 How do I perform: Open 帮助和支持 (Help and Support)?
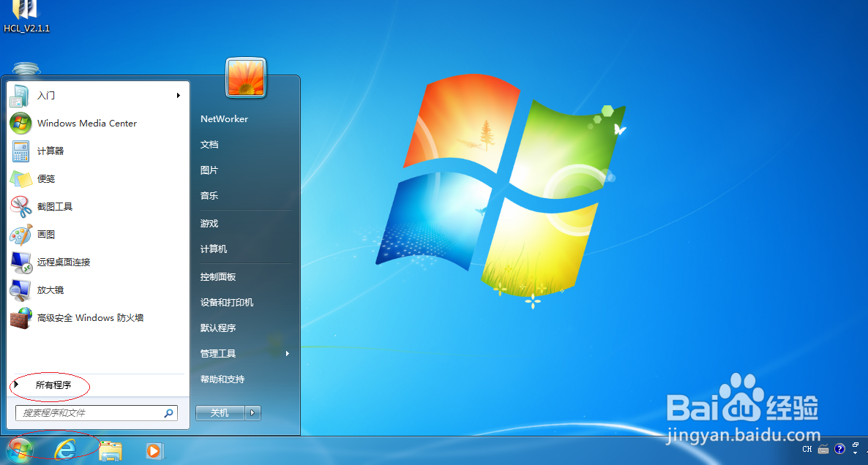[222, 379]
